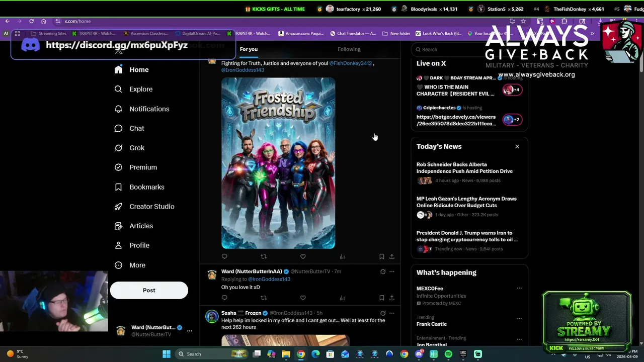The height and width of the screenshot is (362, 644).
Task: Like the Frosted Friendship post
Action: coord(303,257)
